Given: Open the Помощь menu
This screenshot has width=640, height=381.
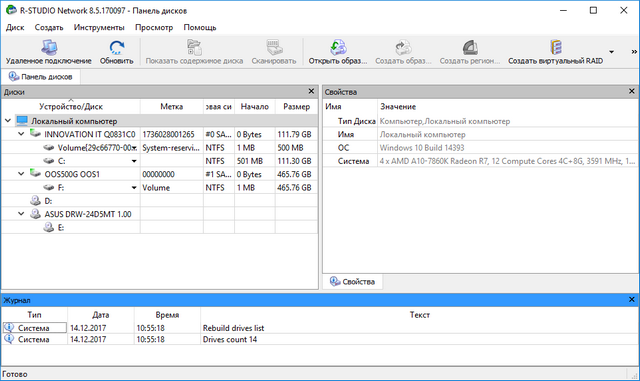Looking at the screenshot, I should 200,27.
